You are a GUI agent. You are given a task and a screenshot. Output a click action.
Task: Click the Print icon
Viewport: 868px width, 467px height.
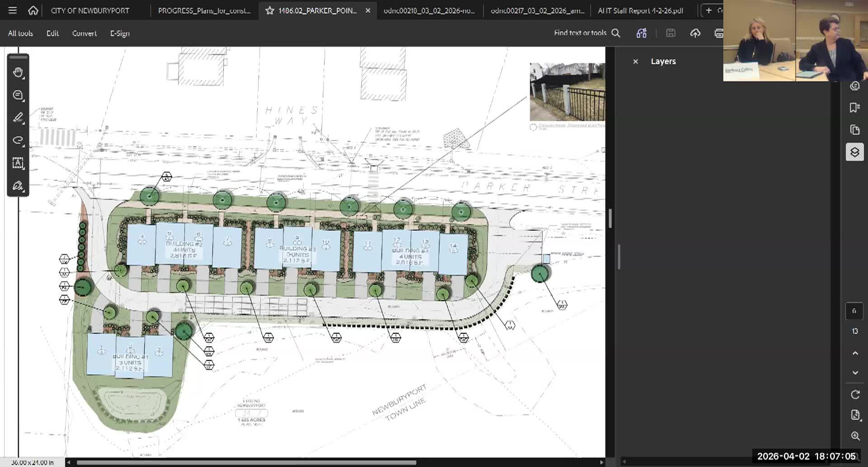pyautogui.click(x=718, y=33)
